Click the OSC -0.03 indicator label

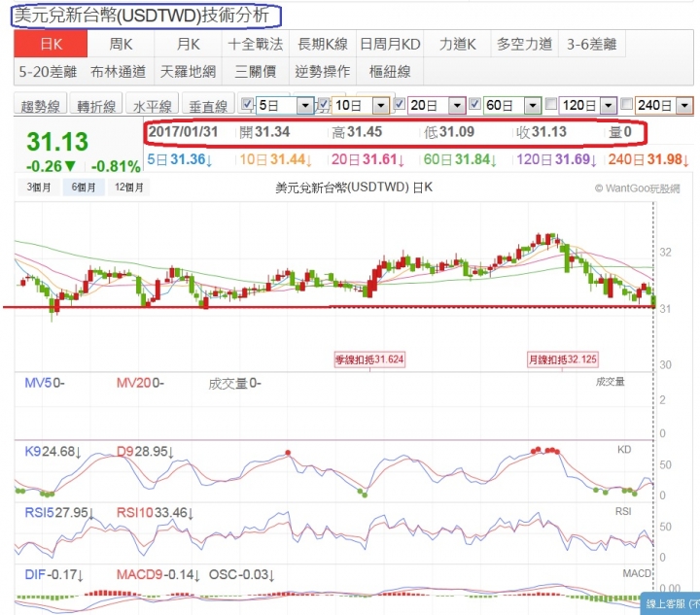click(x=241, y=574)
